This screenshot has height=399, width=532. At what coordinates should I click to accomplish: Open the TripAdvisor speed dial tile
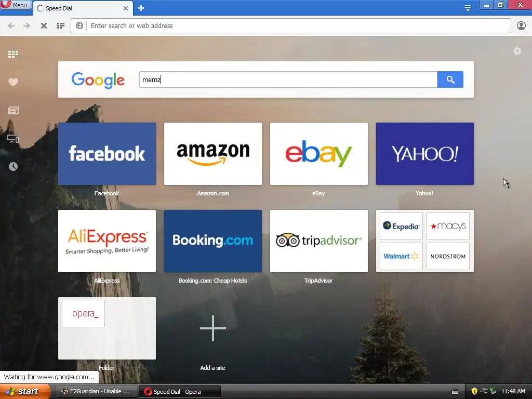click(x=319, y=241)
